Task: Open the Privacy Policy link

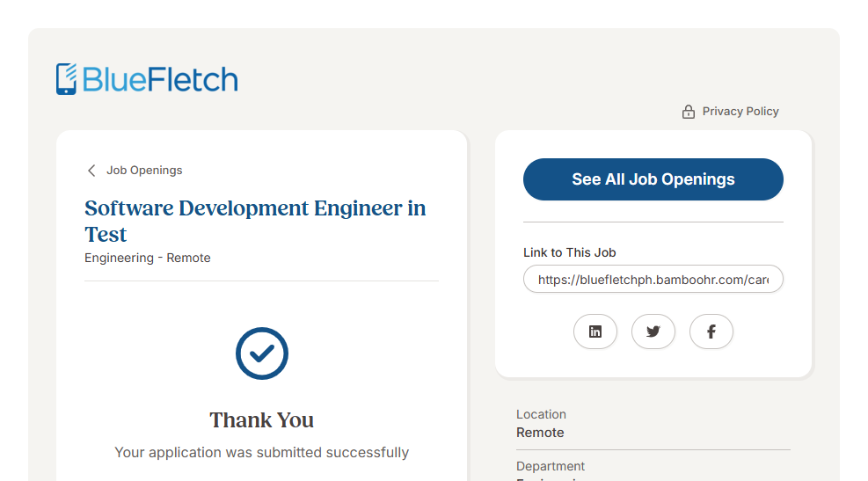Action: click(x=740, y=112)
